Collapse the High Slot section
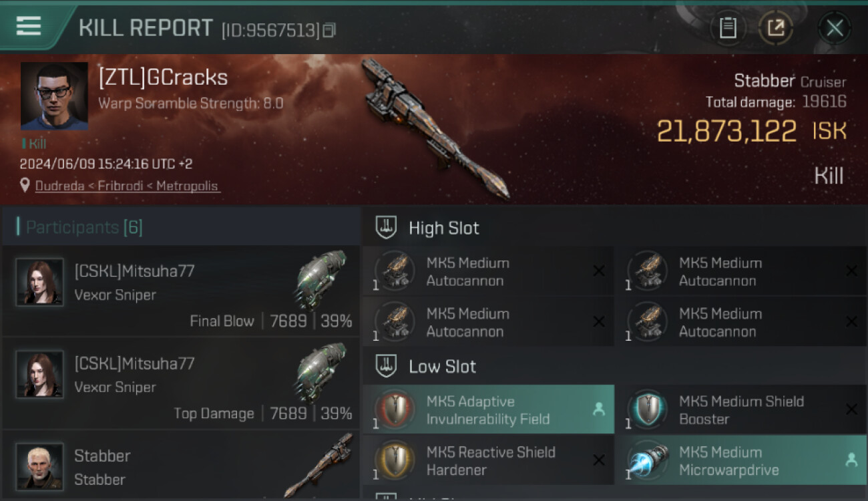The image size is (868, 501). pos(614,227)
